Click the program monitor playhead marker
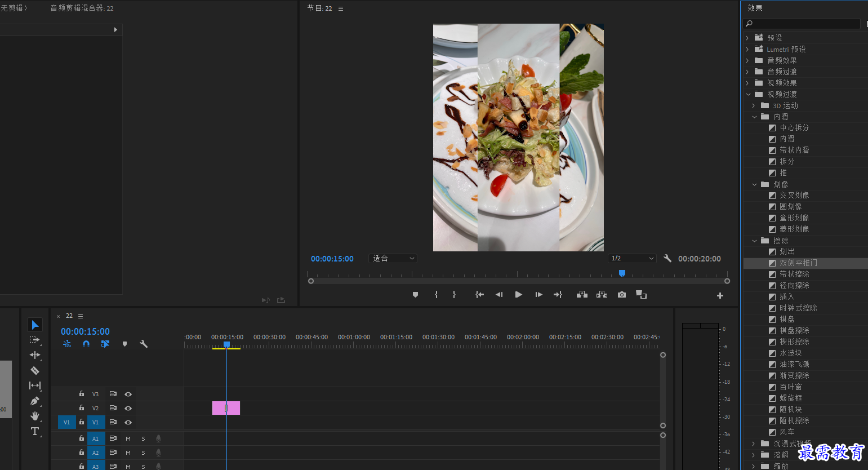This screenshot has width=868, height=470. 622,273
